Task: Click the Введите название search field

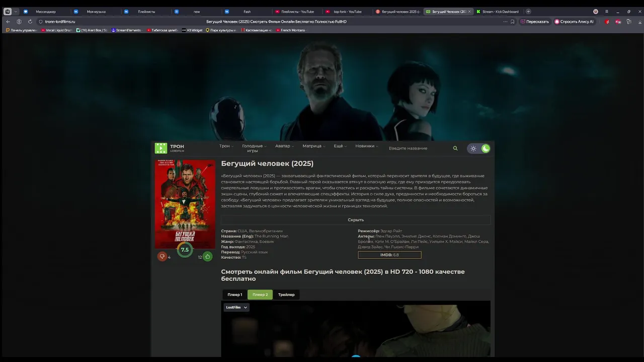Action: (x=418, y=148)
